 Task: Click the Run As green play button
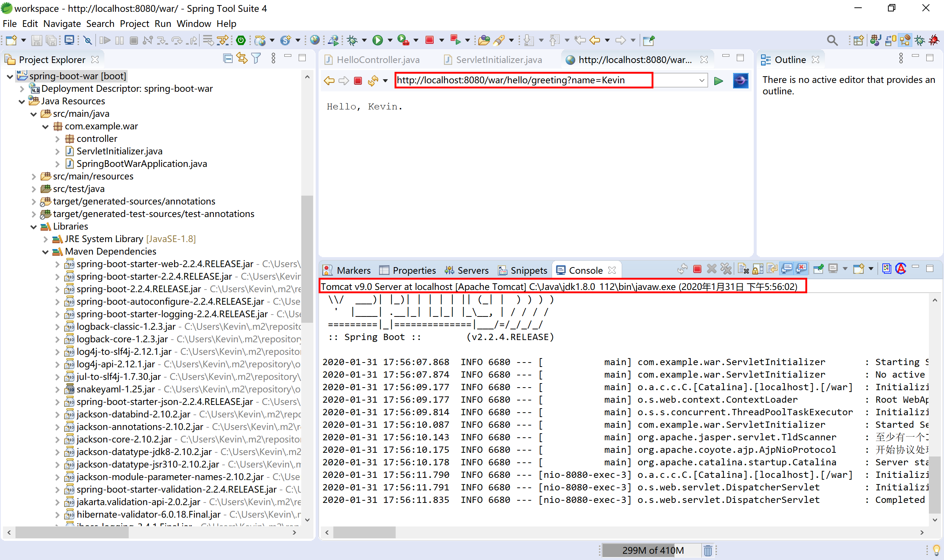click(377, 40)
